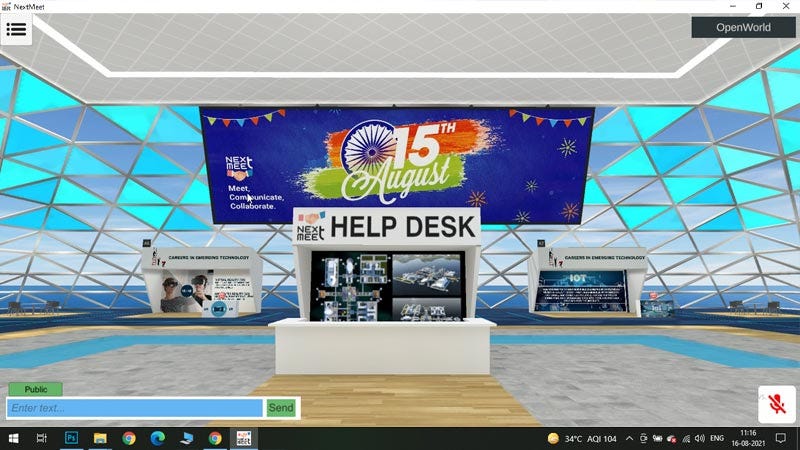Switch to Photoshop in taskbar
Screen dimensions: 800x450
(71, 438)
